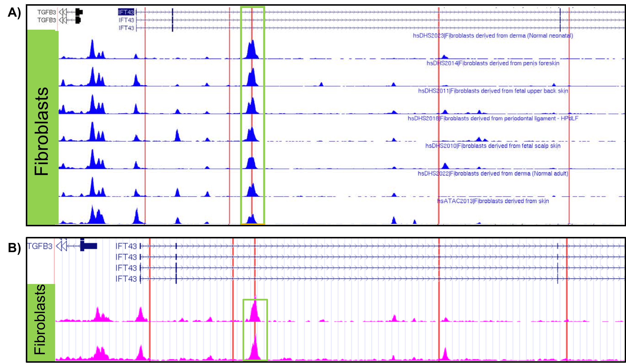Click the hsDHS2018 periodontal ligament HPdLF label
This screenshot has width=626, height=364.
(x=493, y=118)
